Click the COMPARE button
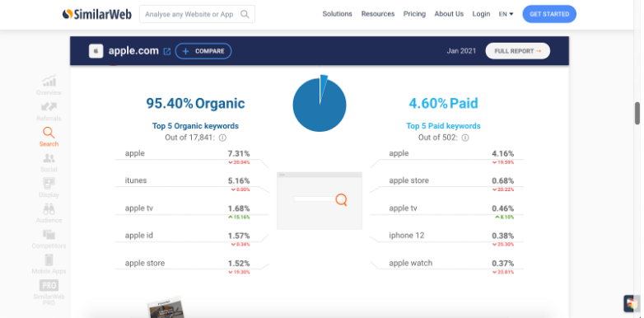The image size is (644, 318). point(203,51)
